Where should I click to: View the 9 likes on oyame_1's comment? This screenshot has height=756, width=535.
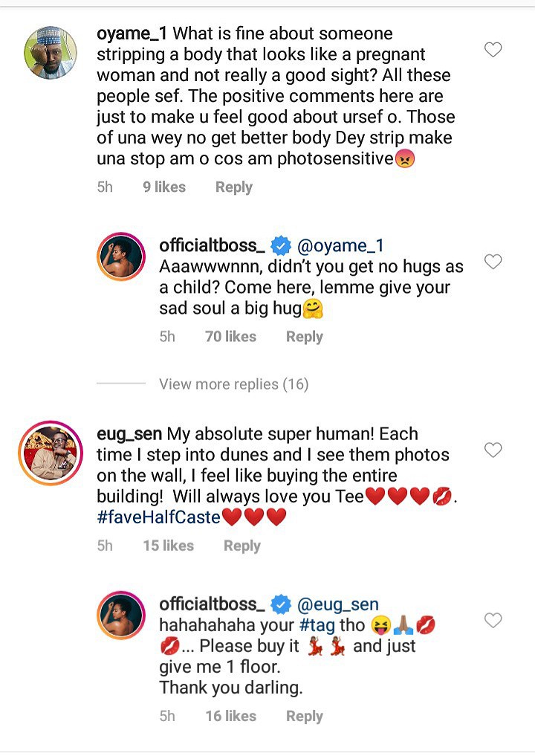164,187
